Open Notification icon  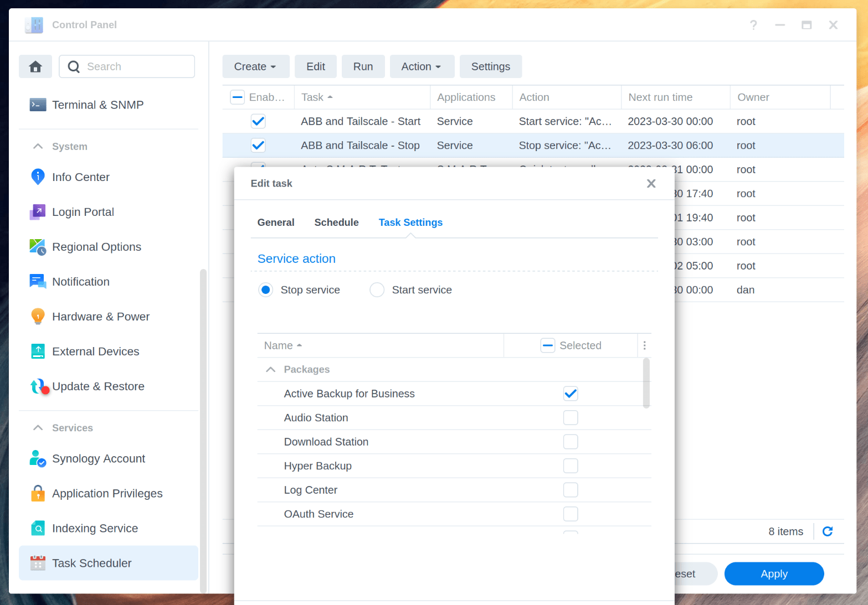(x=38, y=282)
